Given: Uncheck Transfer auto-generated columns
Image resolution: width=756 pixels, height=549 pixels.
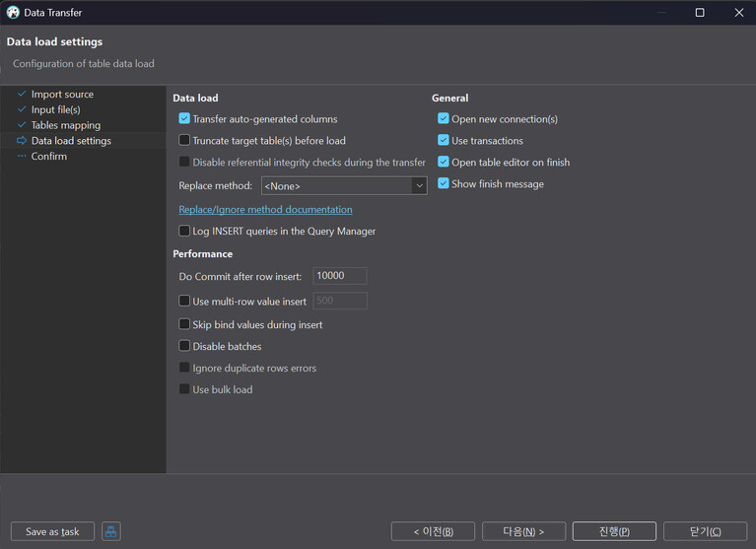Looking at the screenshot, I should 184,118.
